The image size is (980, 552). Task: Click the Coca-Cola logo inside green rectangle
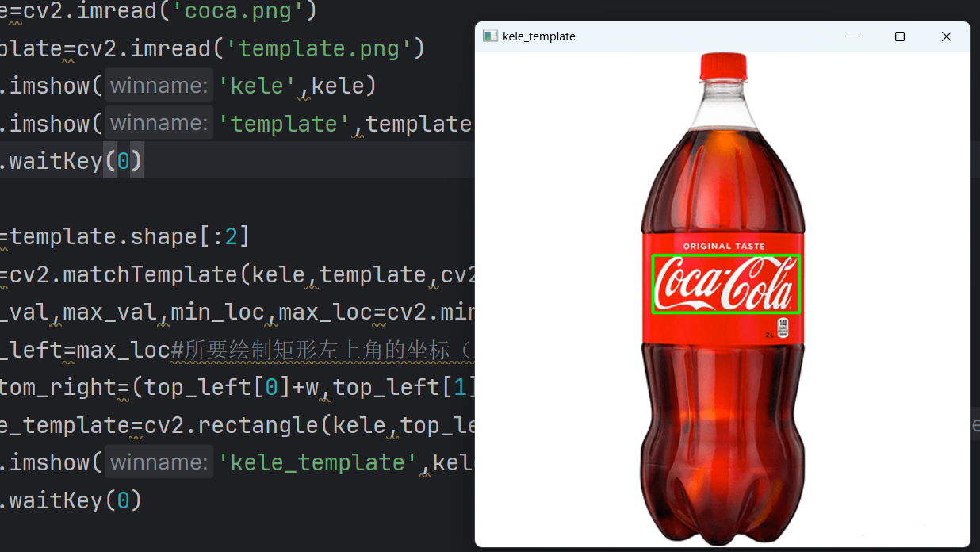[x=725, y=284]
